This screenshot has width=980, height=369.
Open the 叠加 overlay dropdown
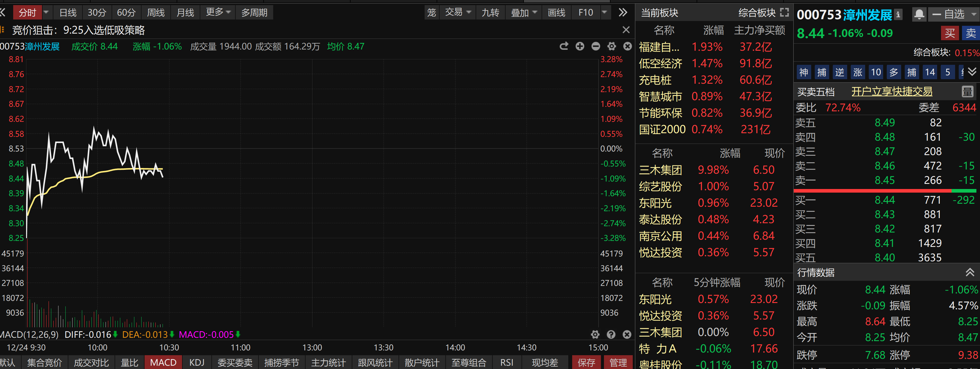pos(524,13)
